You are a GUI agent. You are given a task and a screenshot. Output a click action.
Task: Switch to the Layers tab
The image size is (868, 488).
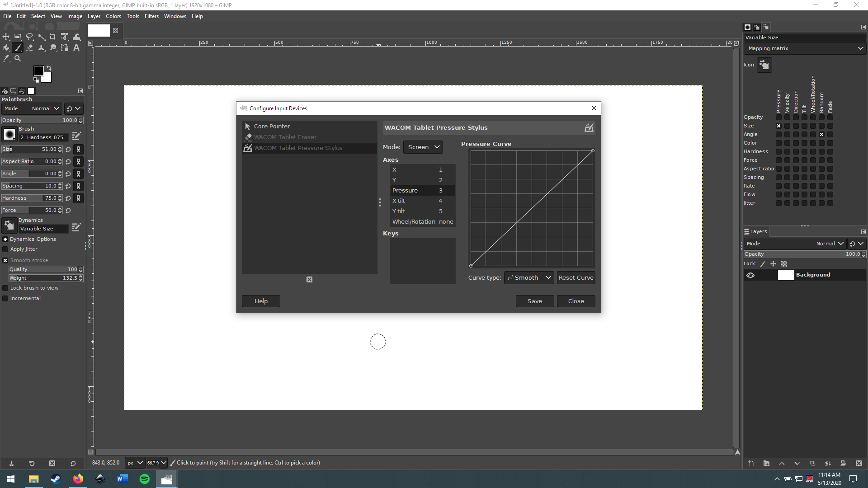click(756, 231)
